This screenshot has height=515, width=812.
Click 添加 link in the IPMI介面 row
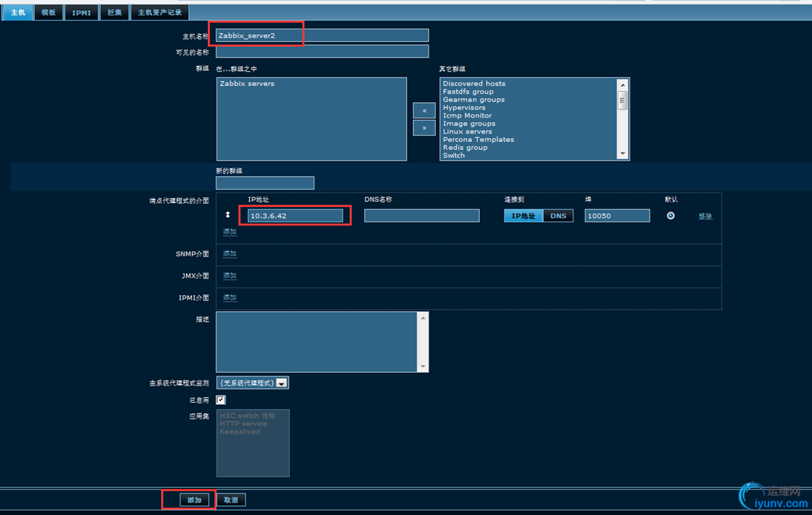click(x=230, y=298)
